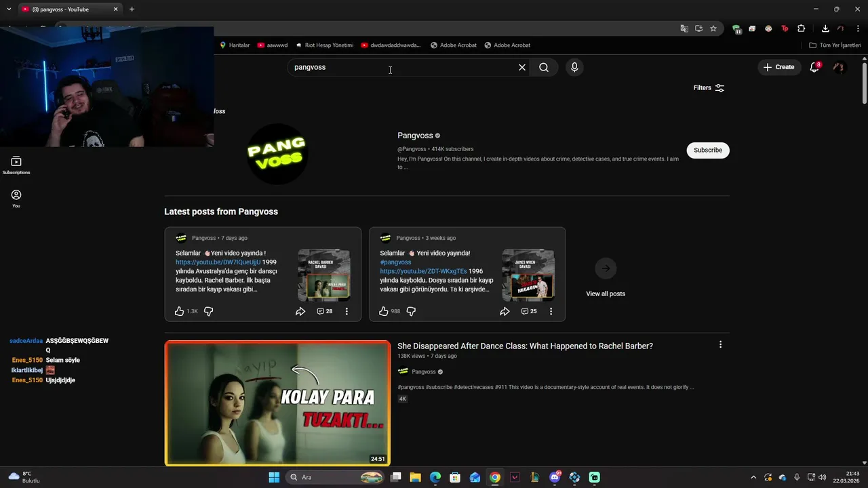868x488 pixels.
Task: Subscribe to the Pangvoss channel
Action: (708, 150)
